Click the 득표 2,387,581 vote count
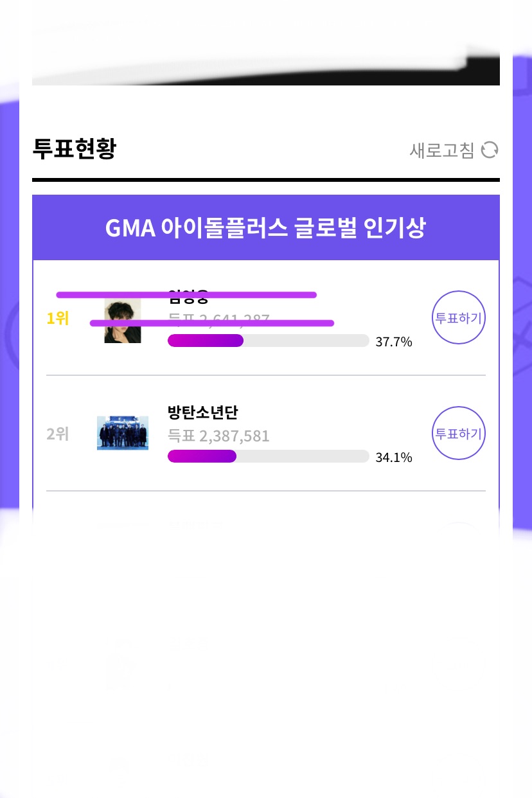Screen dimensions: 532x798 click(218, 436)
